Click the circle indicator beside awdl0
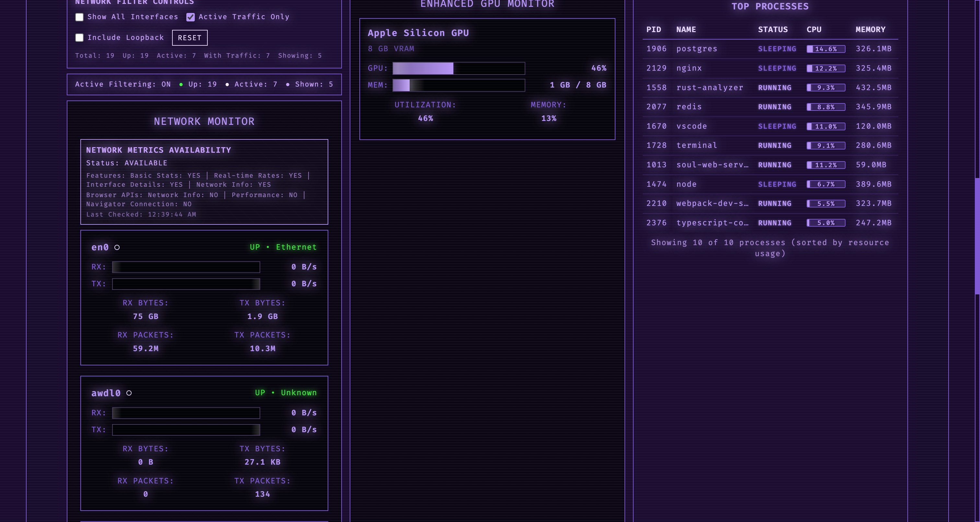 pos(129,393)
